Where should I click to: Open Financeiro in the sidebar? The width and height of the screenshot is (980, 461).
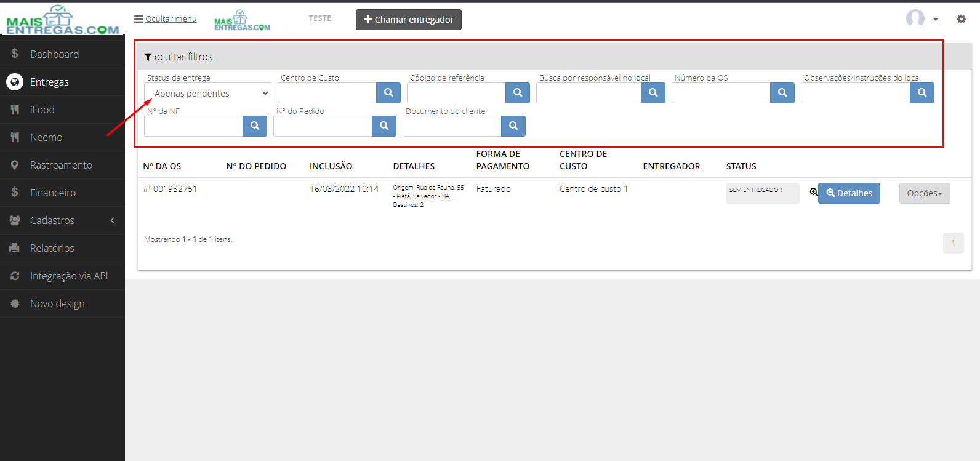click(x=62, y=193)
